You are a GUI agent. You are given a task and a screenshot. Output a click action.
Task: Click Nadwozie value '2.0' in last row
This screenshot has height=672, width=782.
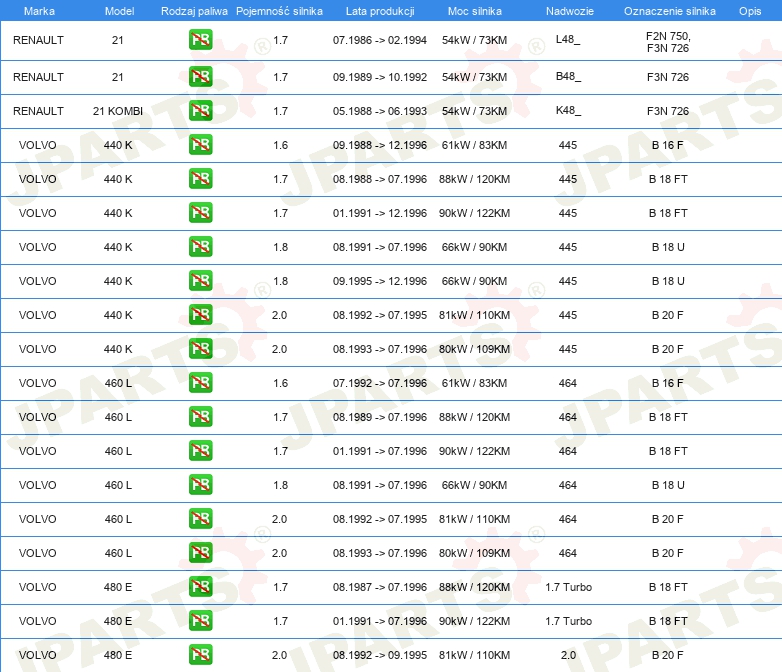[x=568, y=655]
